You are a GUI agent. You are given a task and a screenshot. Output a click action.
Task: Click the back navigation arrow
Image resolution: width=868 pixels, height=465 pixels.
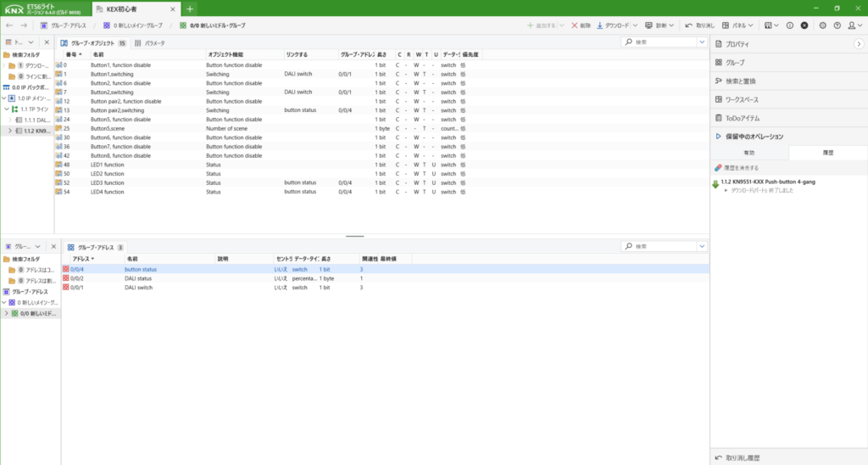pyautogui.click(x=9, y=25)
